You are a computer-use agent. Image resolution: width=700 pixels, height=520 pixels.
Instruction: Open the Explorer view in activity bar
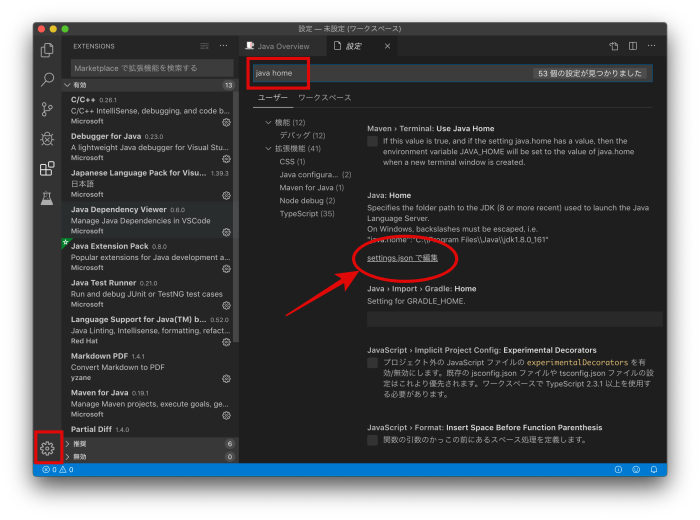(x=47, y=50)
